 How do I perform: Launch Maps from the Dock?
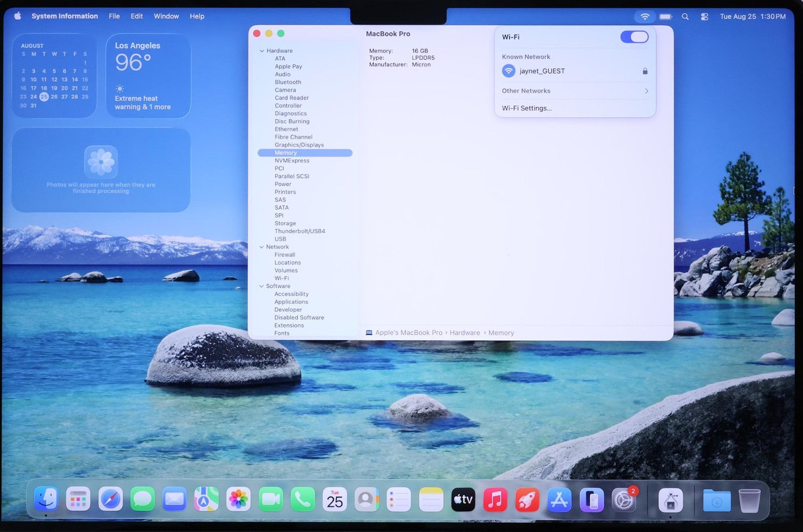206,499
